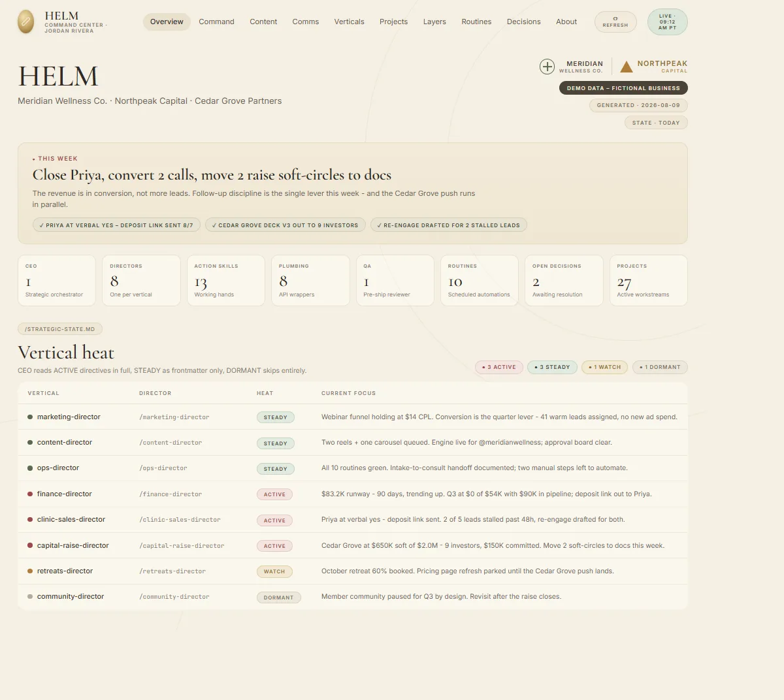
Task: Filter by the 3 Active pill
Action: [x=499, y=367]
